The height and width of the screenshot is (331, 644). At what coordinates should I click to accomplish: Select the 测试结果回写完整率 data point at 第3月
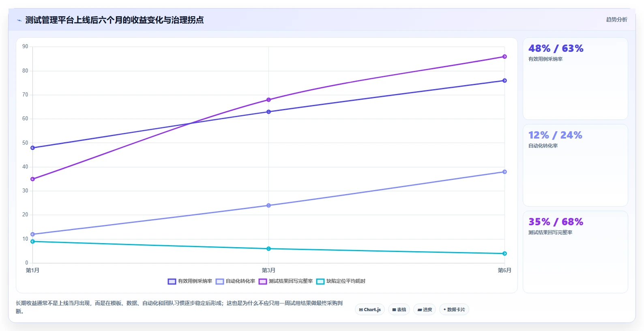click(268, 100)
